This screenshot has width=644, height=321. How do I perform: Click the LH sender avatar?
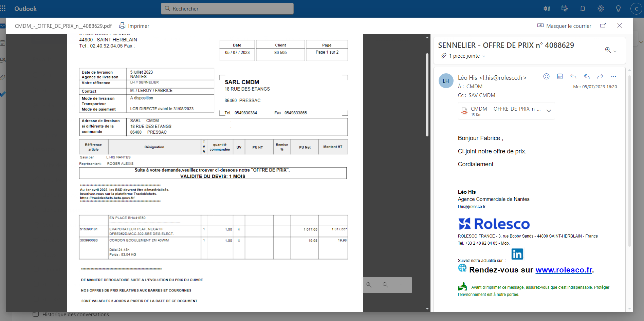click(x=446, y=81)
